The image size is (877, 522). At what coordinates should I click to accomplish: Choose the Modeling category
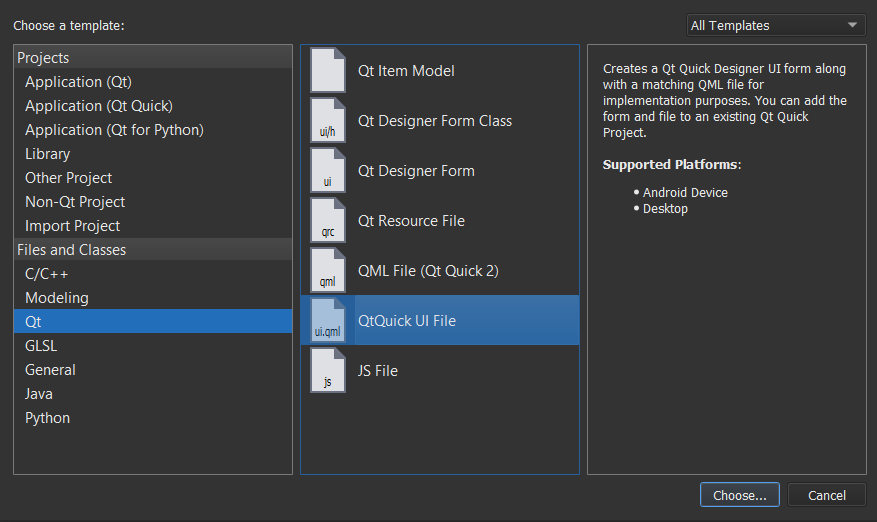(x=56, y=298)
